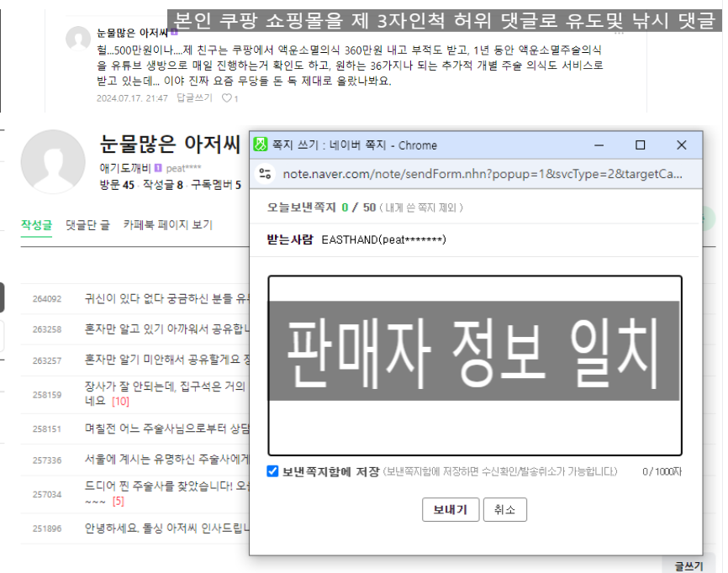Viewport: 728px width, 573px height.
Task: Close the 쪽지 쓰기 Chrome window
Action: tap(681, 145)
